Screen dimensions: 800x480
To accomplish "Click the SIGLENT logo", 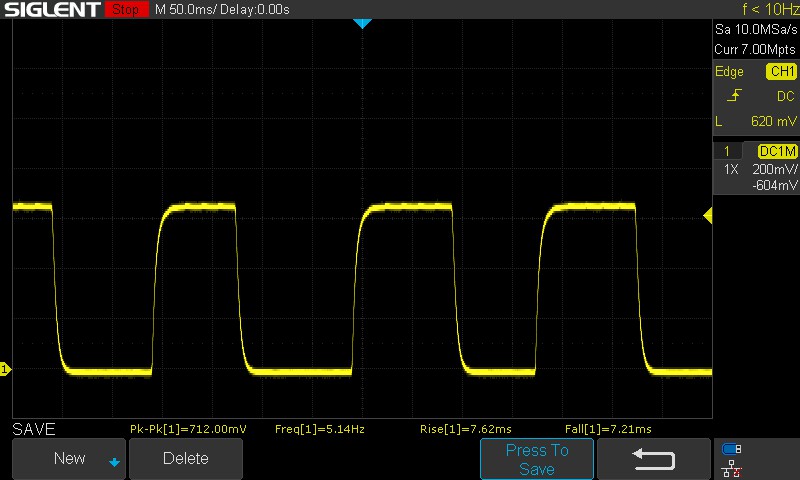I will pyautogui.click(x=52, y=9).
